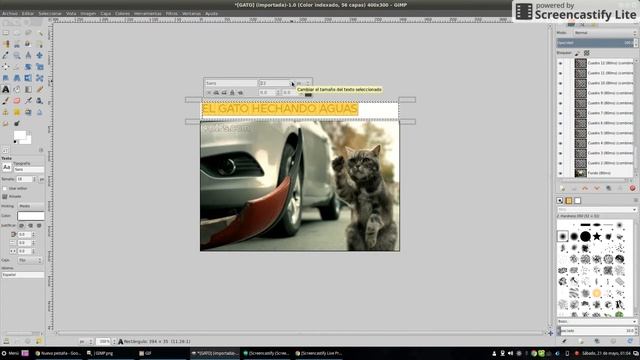Select the Flip tool
Screen dimensions: 640x360
click(28, 78)
